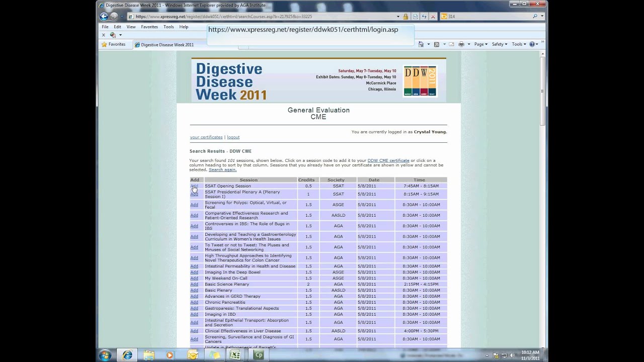Expand the Safety menu dropdown
Image resolution: width=644 pixels, height=362 pixels.
[500, 44]
